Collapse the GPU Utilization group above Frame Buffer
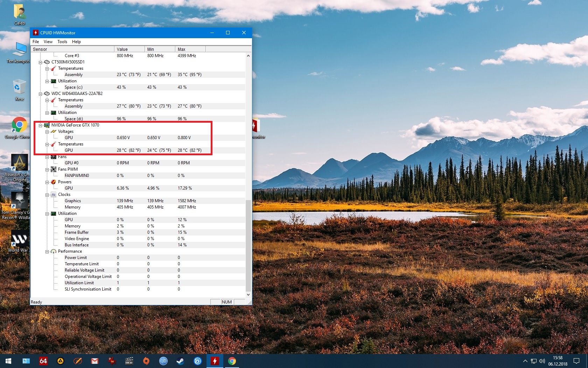This screenshot has width=588, height=368. point(47,213)
